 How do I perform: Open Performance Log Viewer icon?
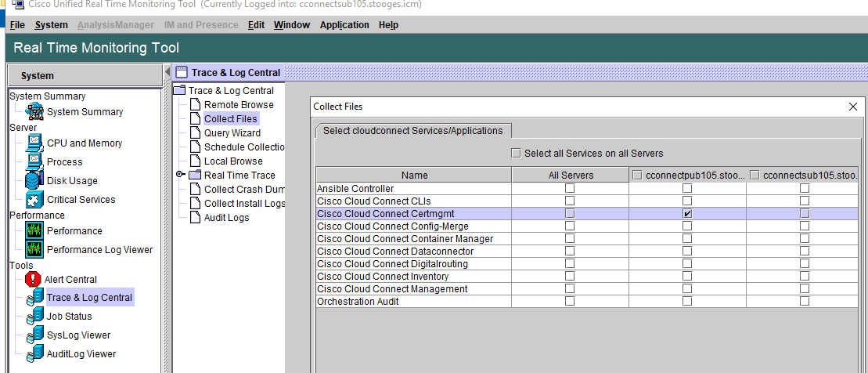pos(34,250)
